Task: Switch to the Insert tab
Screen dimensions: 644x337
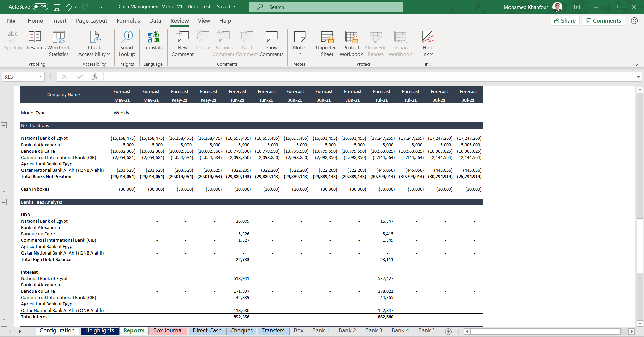Action: click(x=59, y=21)
